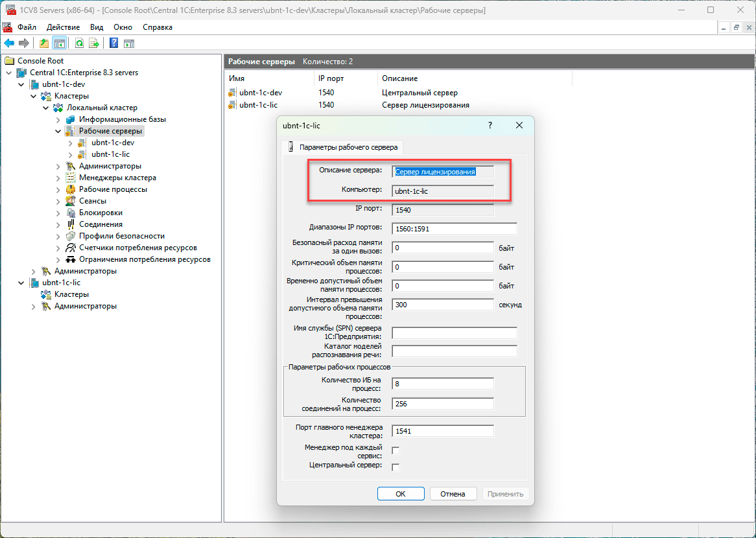Collapse the Локальный кластер tree node
The width and height of the screenshot is (756, 538).
click(x=46, y=108)
